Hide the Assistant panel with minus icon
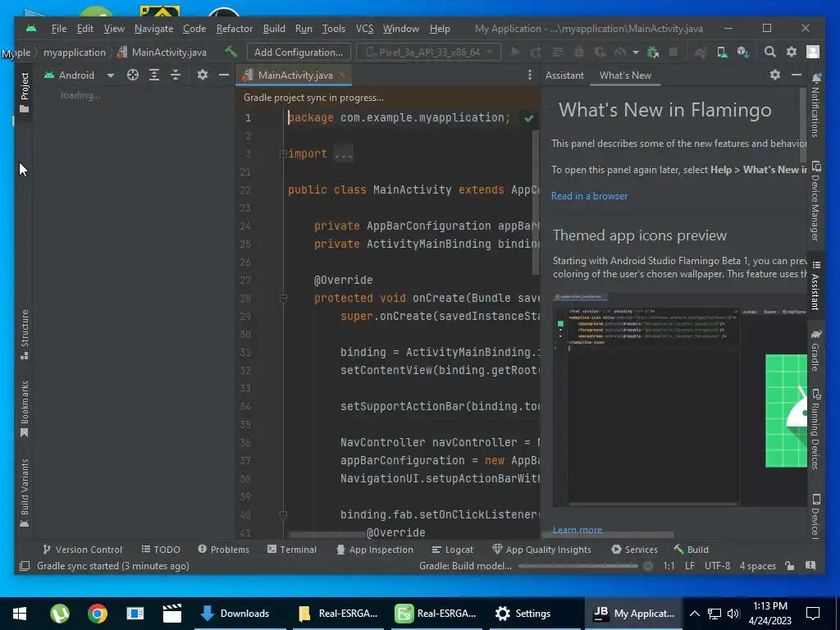The height and width of the screenshot is (630, 840). (796, 75)
